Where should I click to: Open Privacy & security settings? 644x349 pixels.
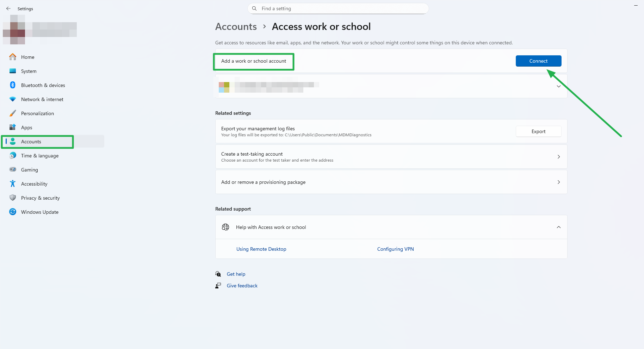click(40, 198)
